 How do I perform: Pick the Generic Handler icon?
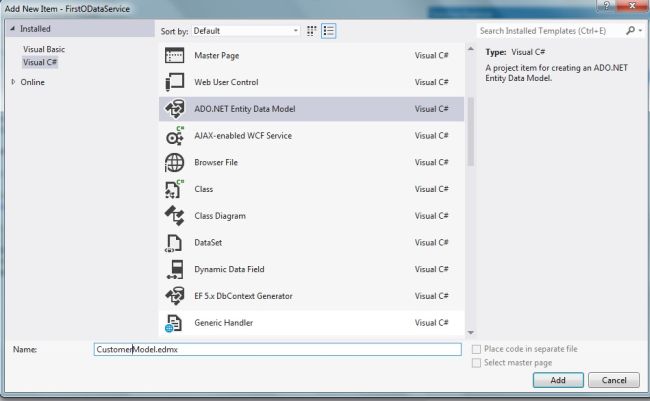[174, 323]
